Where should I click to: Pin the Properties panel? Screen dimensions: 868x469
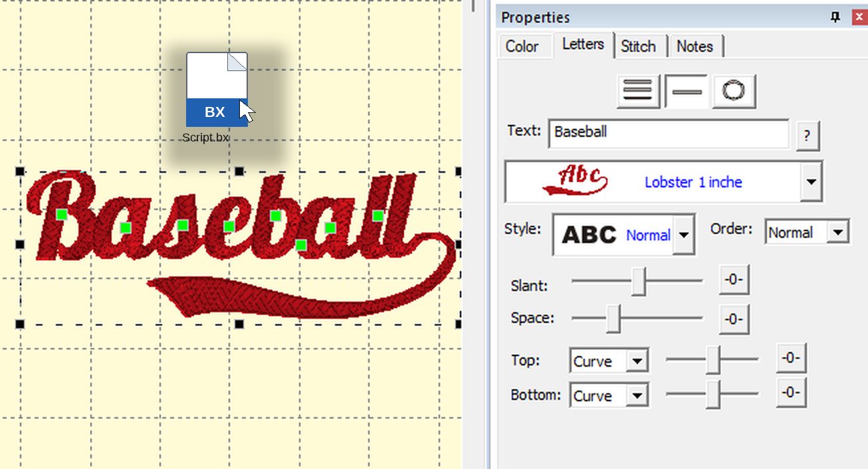835,17
